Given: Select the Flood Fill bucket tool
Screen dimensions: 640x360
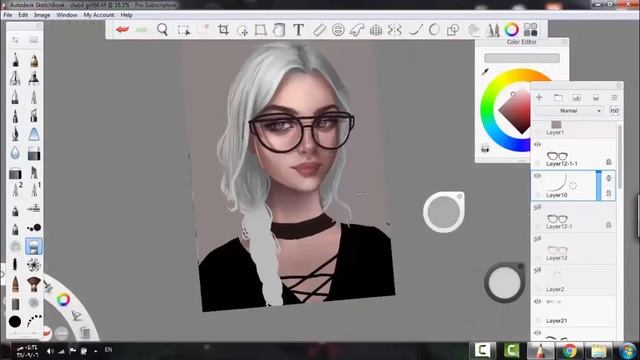Looking at the screenshot, I should click(x=279, y=30).
